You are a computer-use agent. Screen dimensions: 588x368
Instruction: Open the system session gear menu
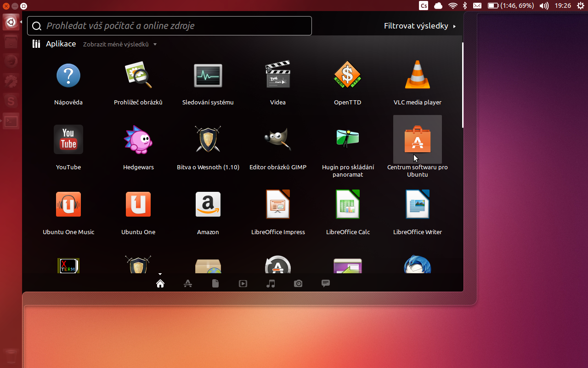pyautogui.click(x=581, y=6)
